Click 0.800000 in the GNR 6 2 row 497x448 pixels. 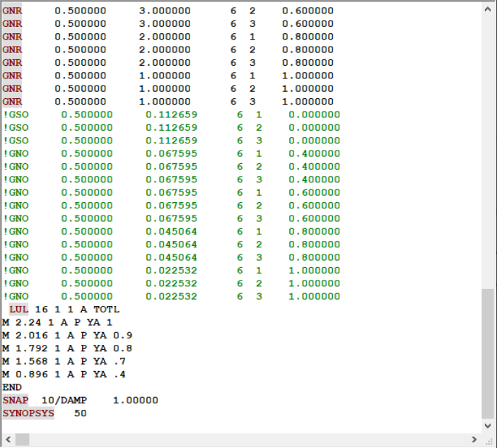click(x=308, y=49)
